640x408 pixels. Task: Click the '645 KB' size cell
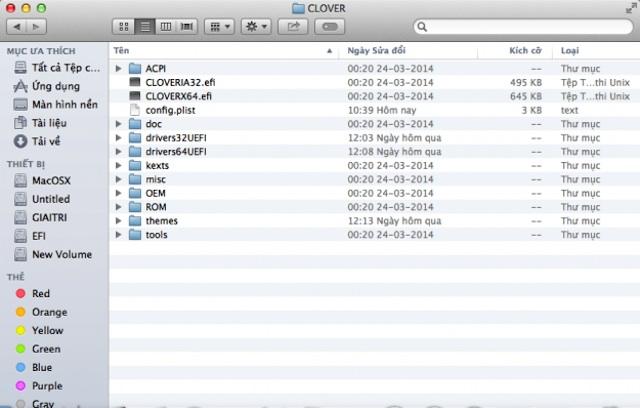[x=526, y=96]
